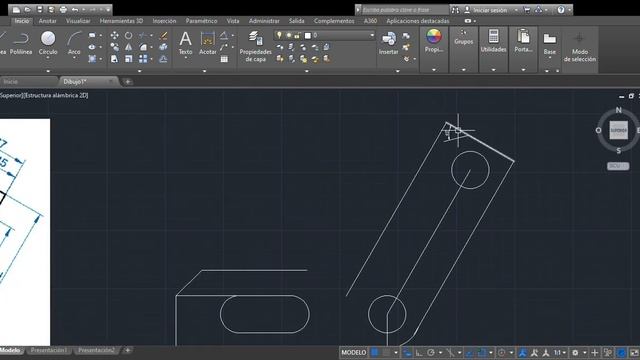Expand the Círculo options arrow
Viewport: 640px width, 360px height.
[x=48, y=58]
